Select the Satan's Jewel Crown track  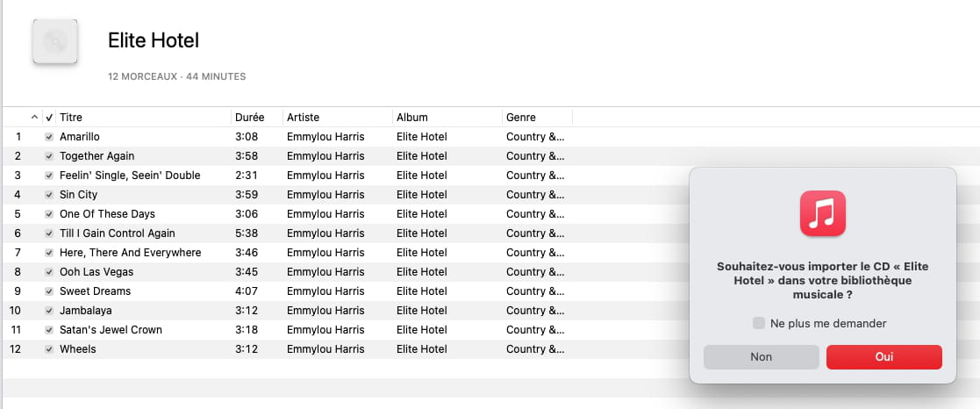point(345,330)
